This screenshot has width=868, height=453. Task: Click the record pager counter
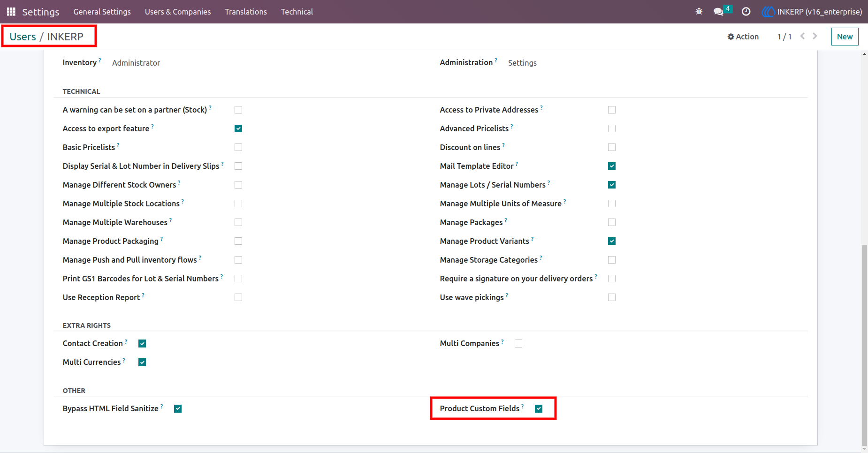(784, 37)
